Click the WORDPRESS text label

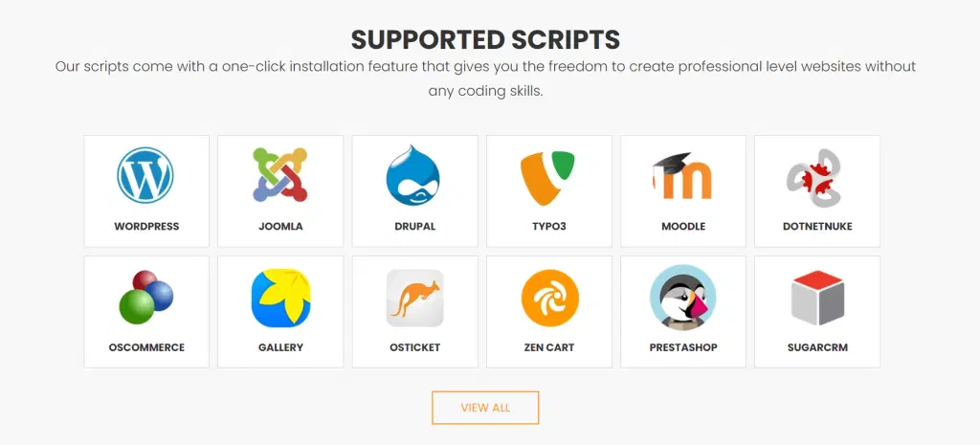[x=146, y=227]
